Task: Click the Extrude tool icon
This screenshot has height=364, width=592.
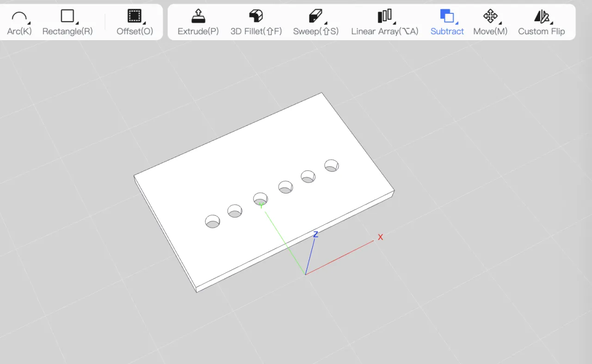Action: click(198, 16)
